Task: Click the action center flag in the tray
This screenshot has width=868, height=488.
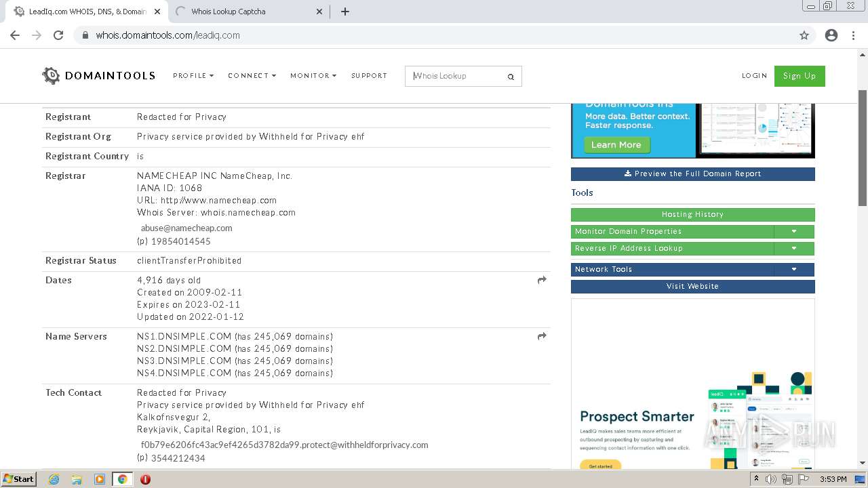Action: pos(804,479)
